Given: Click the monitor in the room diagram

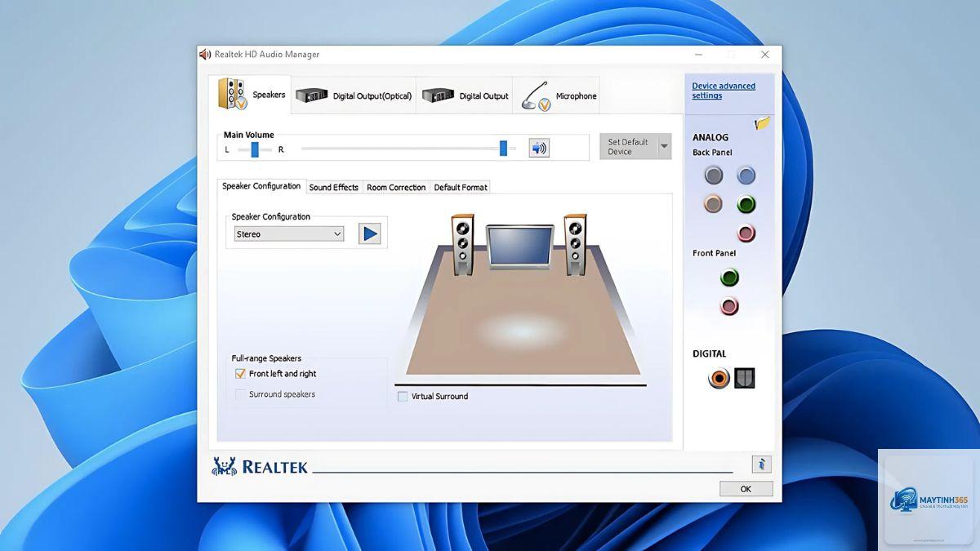Looking at the screenshot, I should tap(519, 247).
